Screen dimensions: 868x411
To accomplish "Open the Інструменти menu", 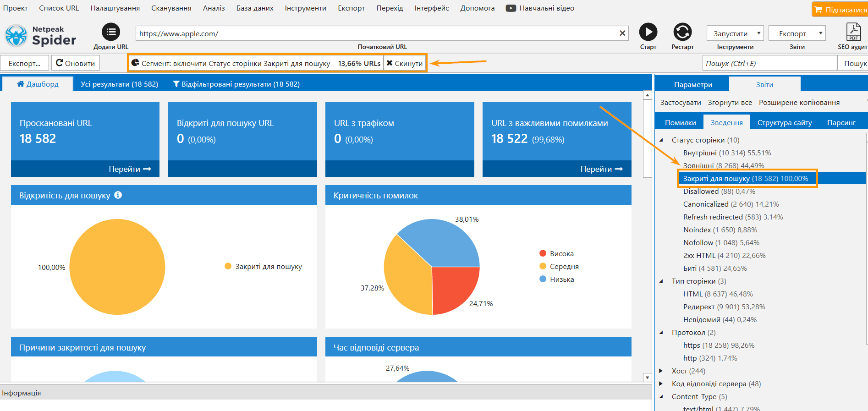I will [306, 8].
